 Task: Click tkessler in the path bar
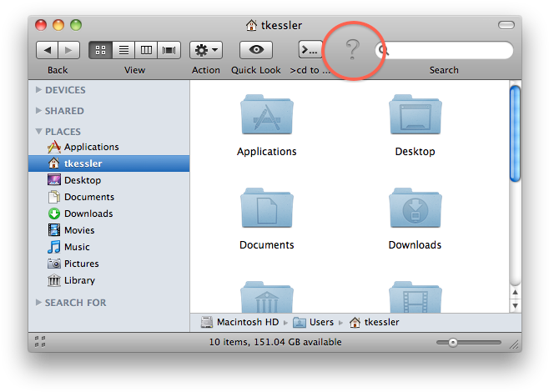(x=375, y=322)
